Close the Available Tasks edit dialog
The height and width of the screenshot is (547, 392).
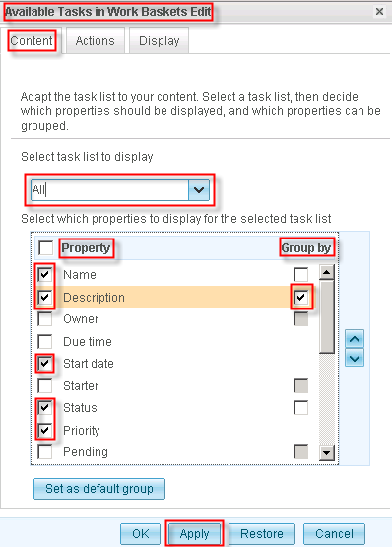tap(379, 12)
